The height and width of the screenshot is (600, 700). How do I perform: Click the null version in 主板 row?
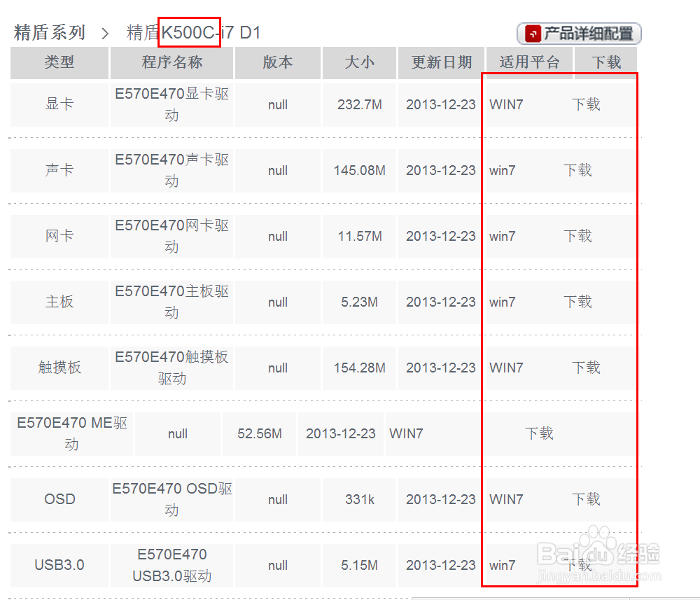tap(278, 302)
